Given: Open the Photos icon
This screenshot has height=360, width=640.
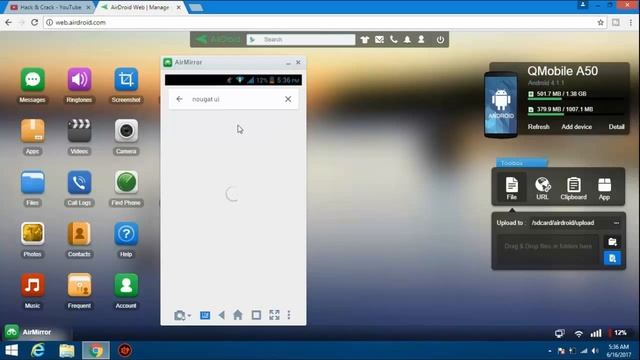Looking at the screenshot, I should click(x=33, y=234).
